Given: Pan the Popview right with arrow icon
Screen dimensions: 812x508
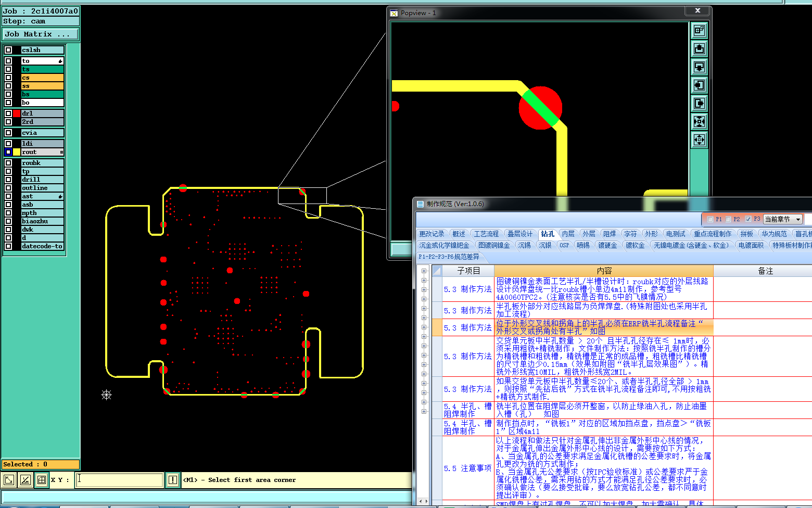Looking at the screenshot, I should 699,104.
